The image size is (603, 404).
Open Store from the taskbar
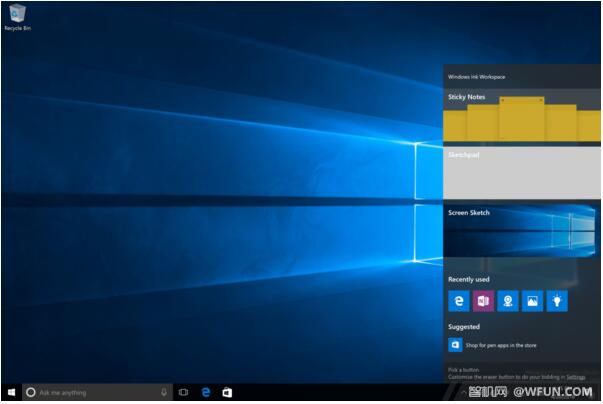pyautogui.click(x=228, y=393)
